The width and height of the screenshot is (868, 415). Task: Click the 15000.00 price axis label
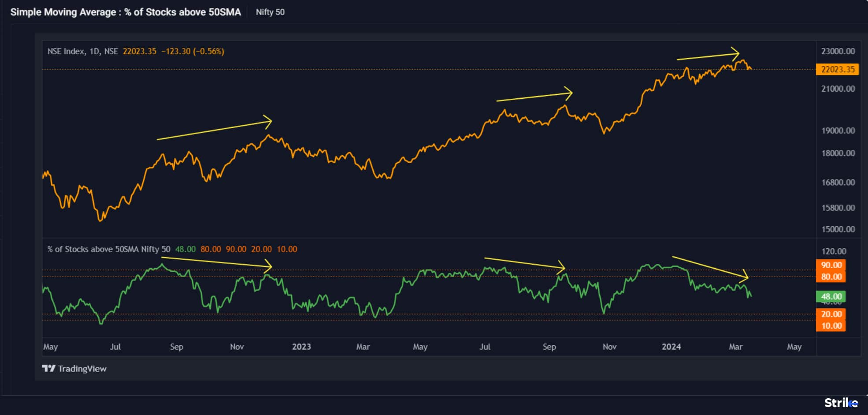tap(838, 229)
